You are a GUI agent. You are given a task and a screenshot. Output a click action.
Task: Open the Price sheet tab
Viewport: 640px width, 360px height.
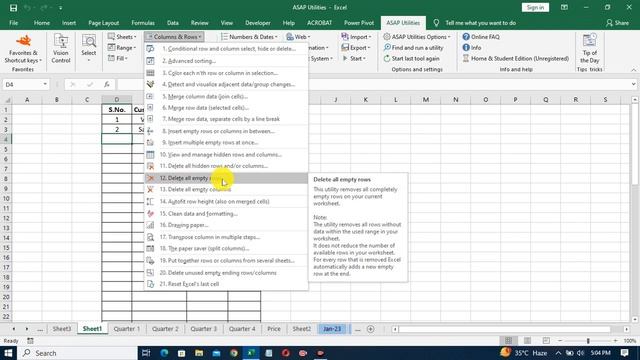274,329
